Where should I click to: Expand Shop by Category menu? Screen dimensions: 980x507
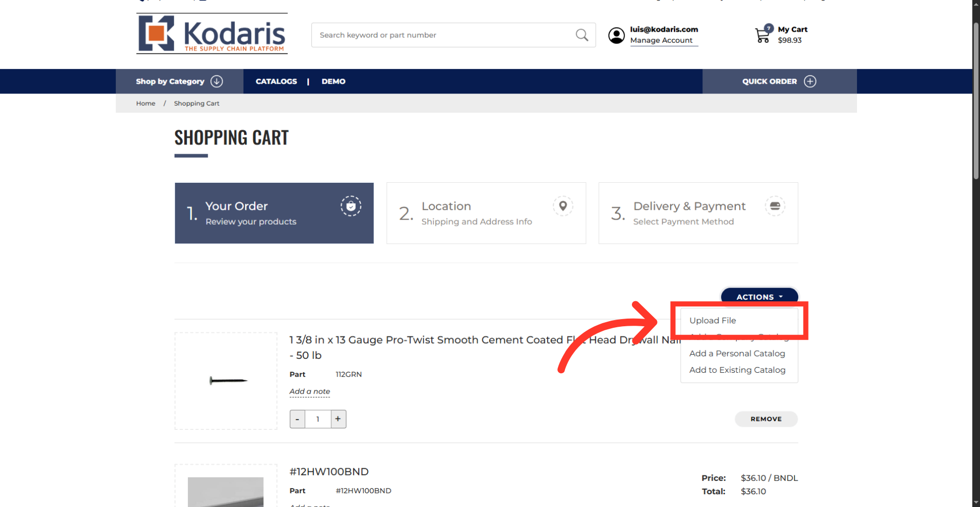(179, 81)
